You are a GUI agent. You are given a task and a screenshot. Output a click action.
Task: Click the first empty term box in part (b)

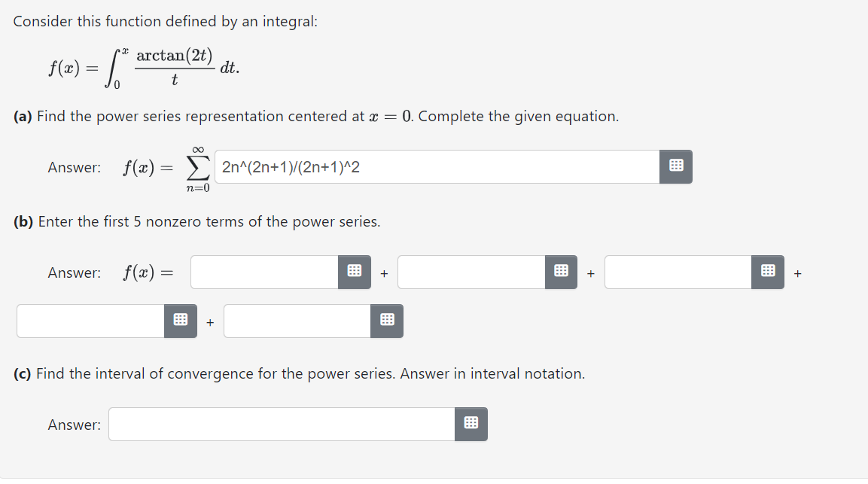tap(263, 272)
